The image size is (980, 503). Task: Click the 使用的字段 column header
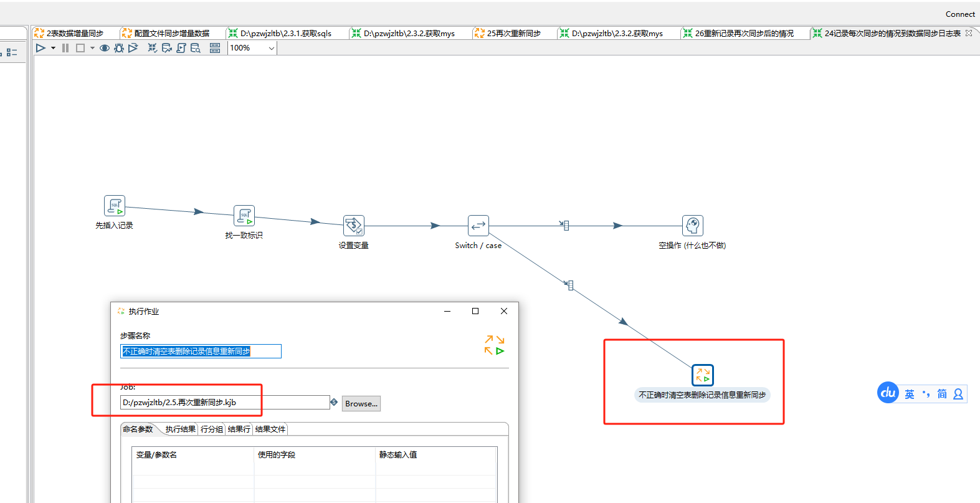[315, 455]
